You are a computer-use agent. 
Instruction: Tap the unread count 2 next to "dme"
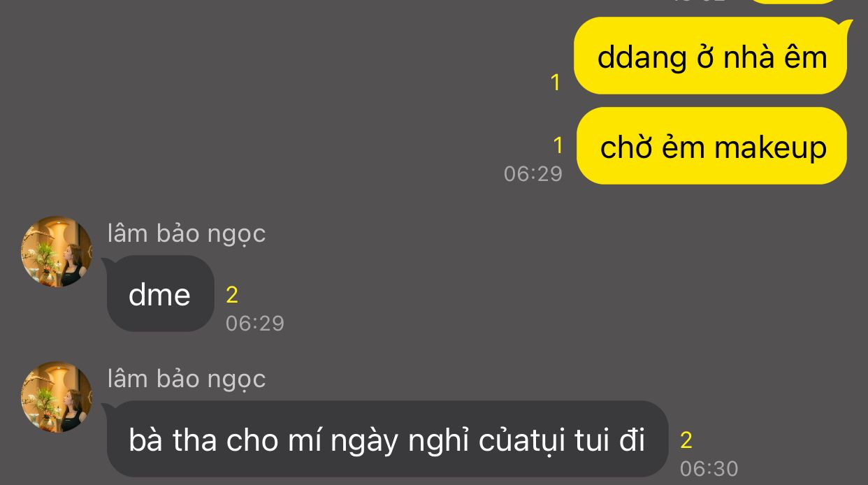233,295
